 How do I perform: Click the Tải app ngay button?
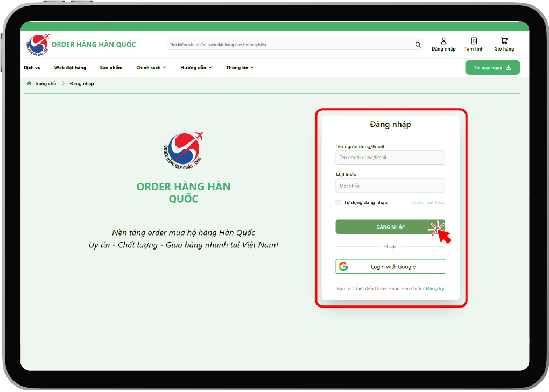point(492,68)
